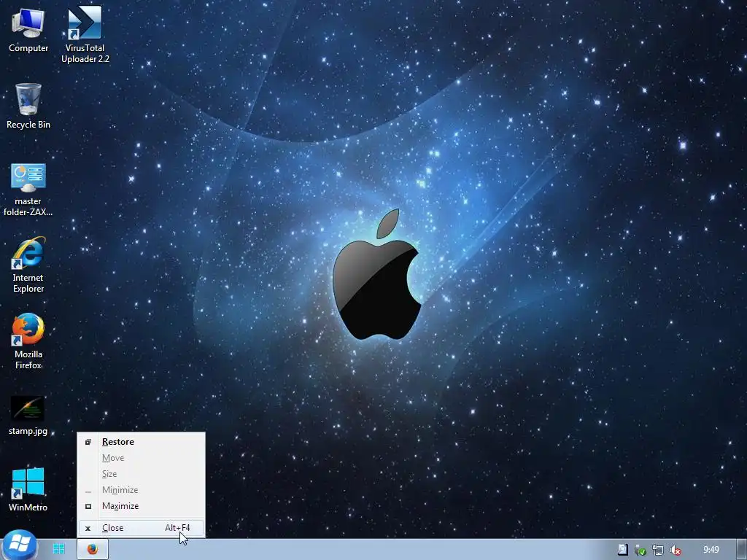
Task: Click the Safely Remove Hardware tray icon
Action: click(640, 550)
